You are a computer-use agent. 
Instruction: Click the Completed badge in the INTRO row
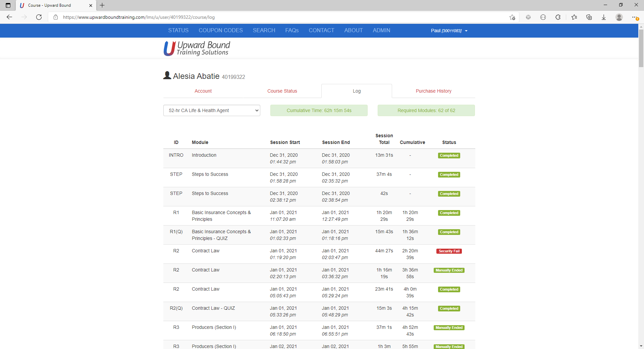[x=449, y=155]
